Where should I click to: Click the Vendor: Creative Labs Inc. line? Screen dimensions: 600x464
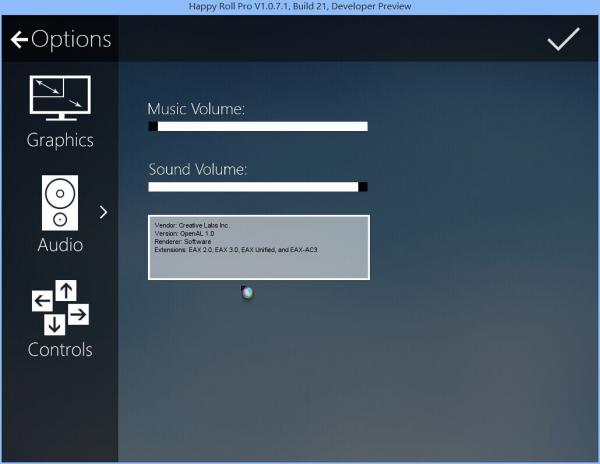(198, 227)
